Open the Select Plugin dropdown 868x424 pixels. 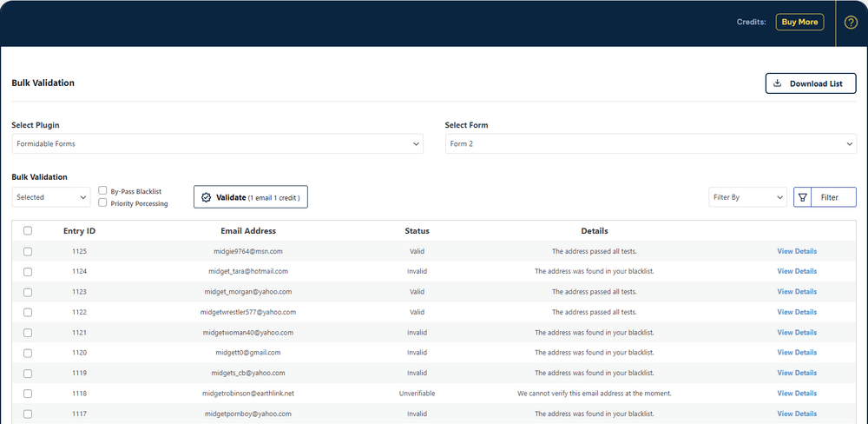click(217, 143)
